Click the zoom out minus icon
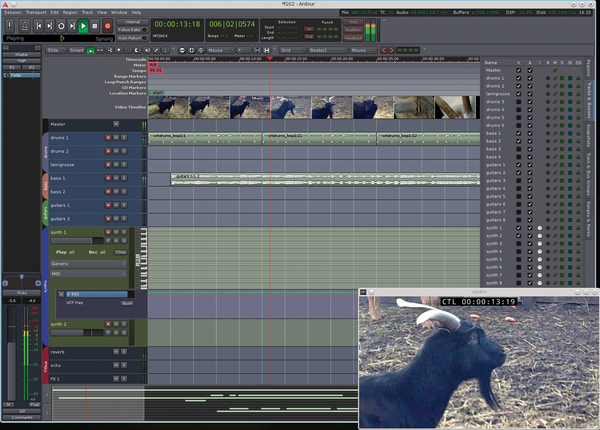Screen dimensions: 600x430 [182, 50]
